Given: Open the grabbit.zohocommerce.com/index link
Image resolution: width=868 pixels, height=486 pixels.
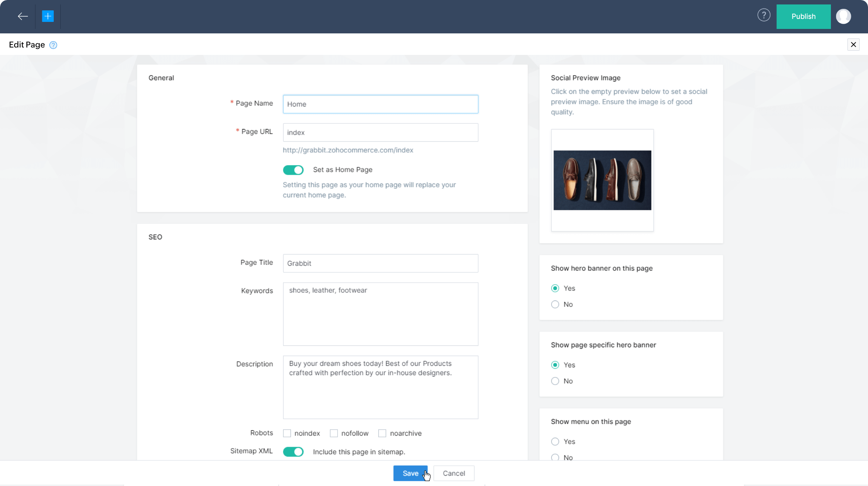Looking at the screenshot, I should tap(348, 150).
